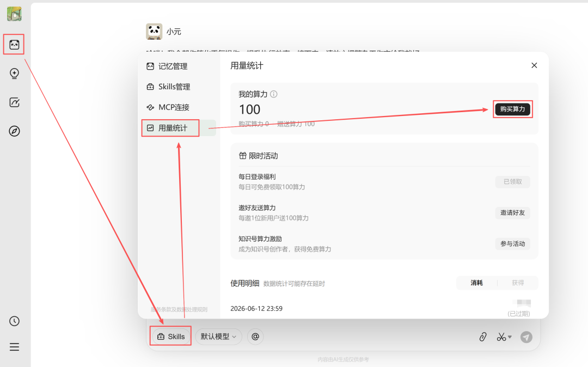Click the 使用明细 heading
The width and height of the screenshot is (588, 367).
[245, 283]
